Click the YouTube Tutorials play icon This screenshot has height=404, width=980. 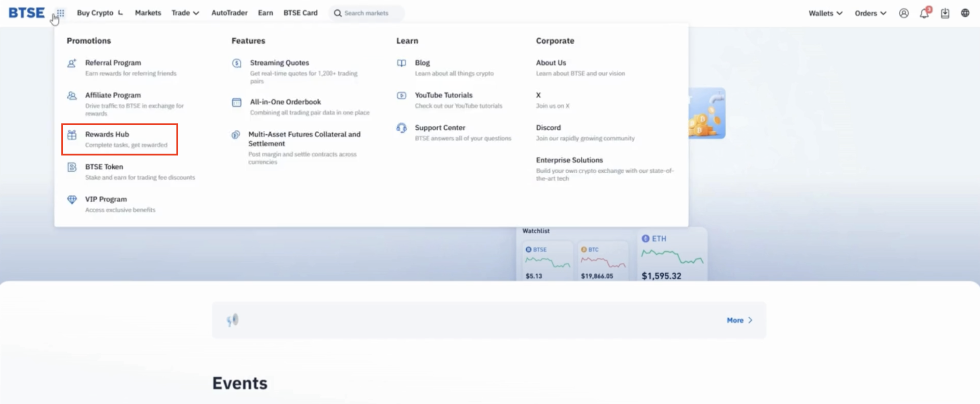(401, 96)
